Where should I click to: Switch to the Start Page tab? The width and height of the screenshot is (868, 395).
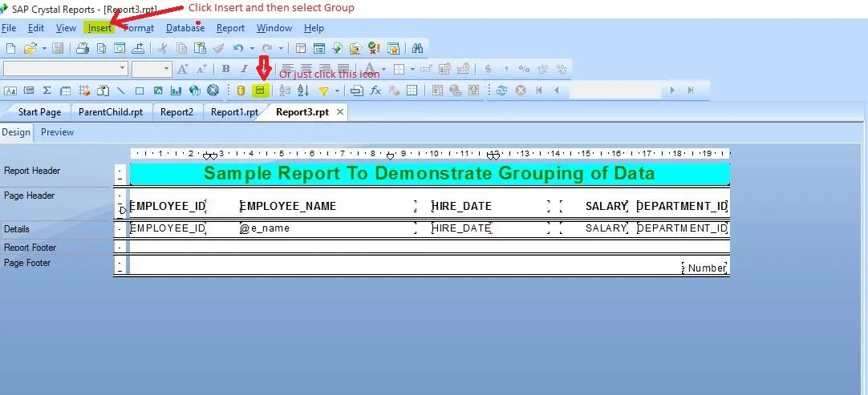click(39, 111)
